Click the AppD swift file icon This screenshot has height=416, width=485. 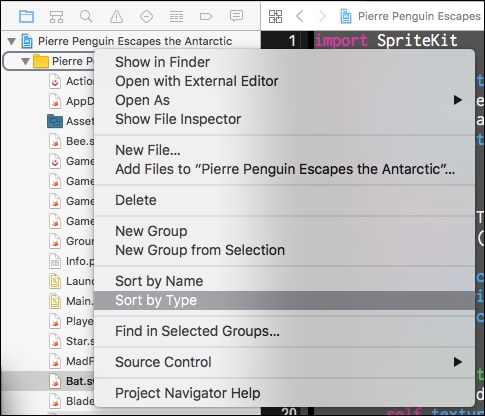[55, 101]
